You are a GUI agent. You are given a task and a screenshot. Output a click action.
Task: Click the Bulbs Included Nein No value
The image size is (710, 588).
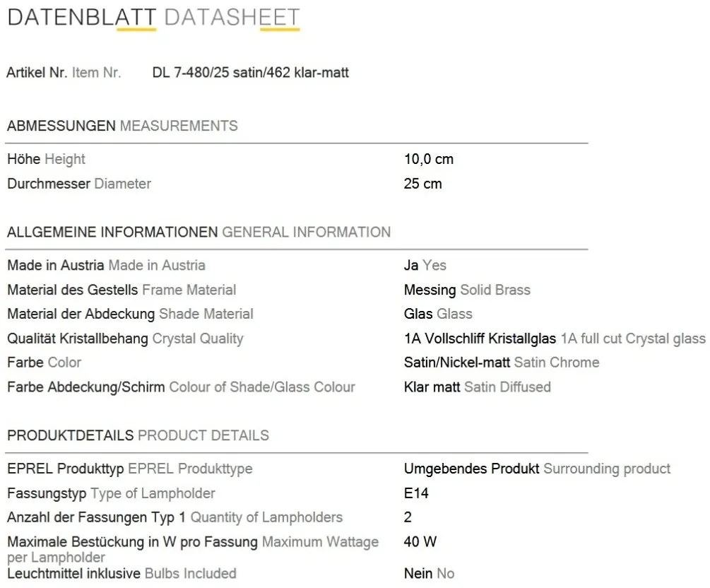[429, 573]
